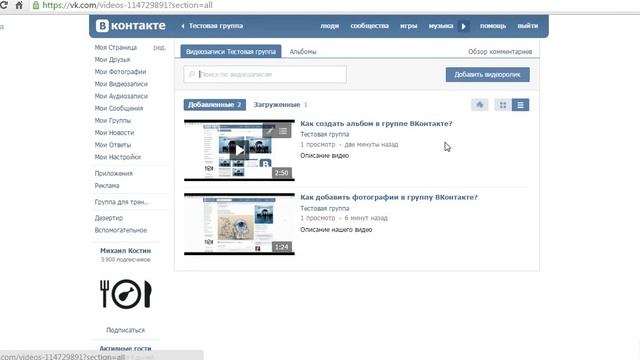Open помощь in top navigation
640x360 pixels.
tap(493, 26)
